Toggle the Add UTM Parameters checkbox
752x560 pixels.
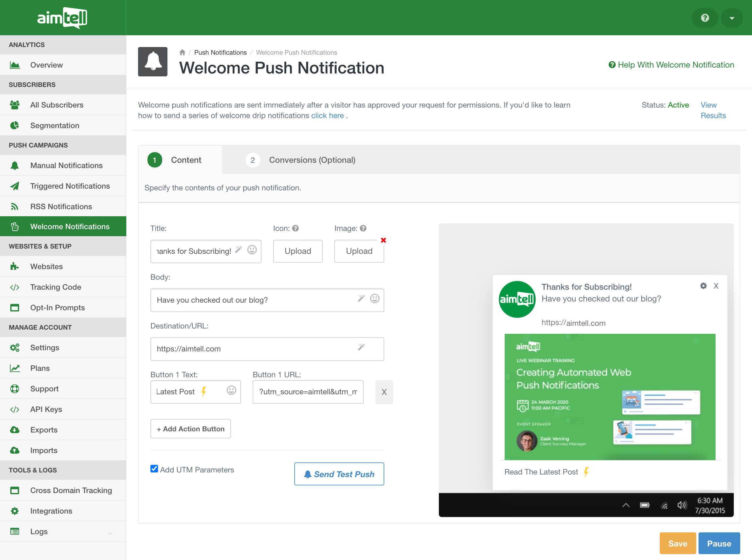pyautogui.click(x=154, y=469)
